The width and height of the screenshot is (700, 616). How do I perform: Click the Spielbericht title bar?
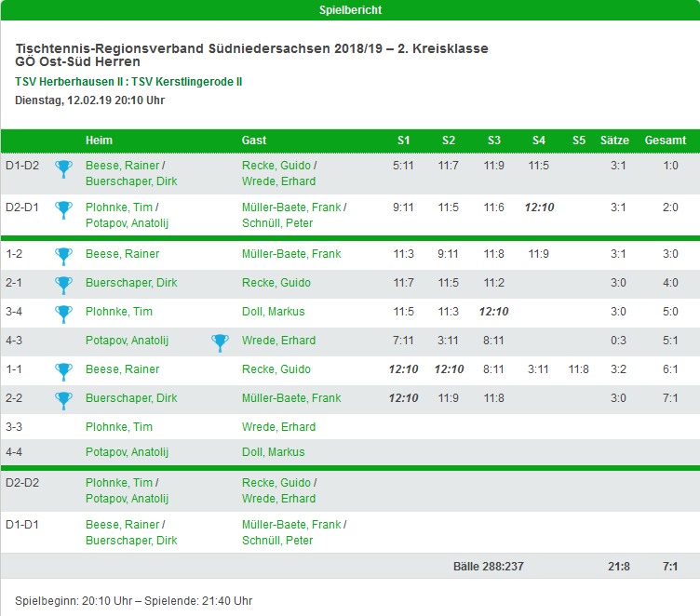point(350,10)
